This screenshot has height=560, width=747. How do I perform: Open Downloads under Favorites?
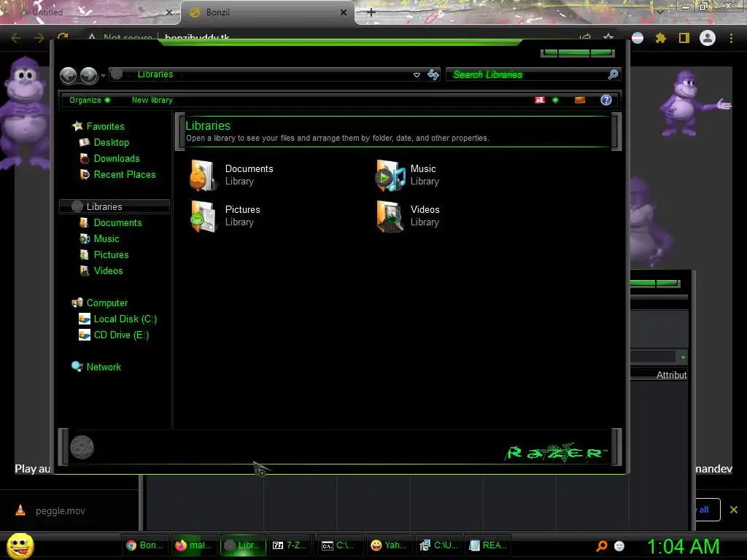[x=117, y=158]
